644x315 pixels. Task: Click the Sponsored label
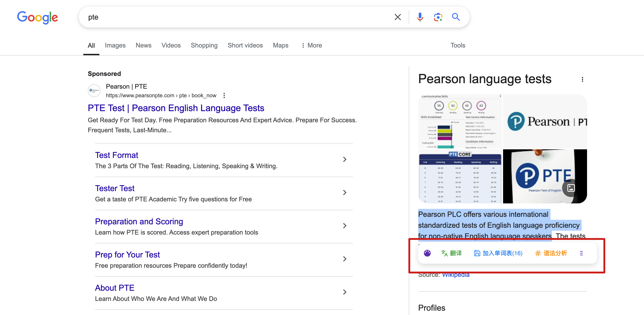coord(104,74)
